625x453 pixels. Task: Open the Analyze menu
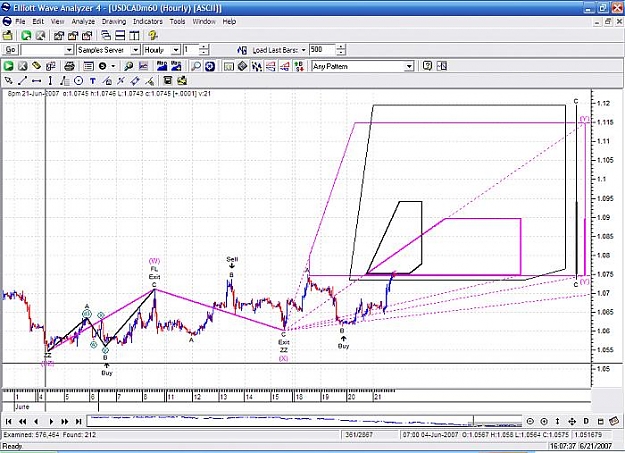pos(83,22)
